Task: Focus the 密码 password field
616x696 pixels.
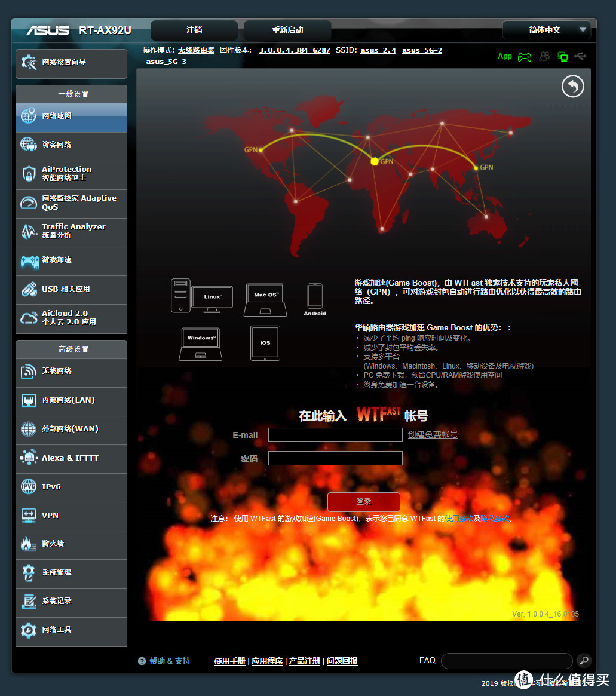Action: pos(335,458)
